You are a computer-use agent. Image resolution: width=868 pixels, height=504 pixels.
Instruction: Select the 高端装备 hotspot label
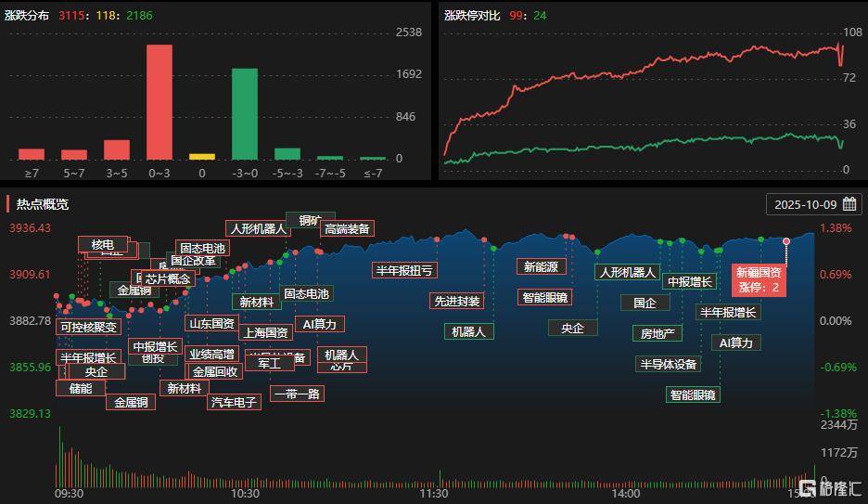pos(347,228)
